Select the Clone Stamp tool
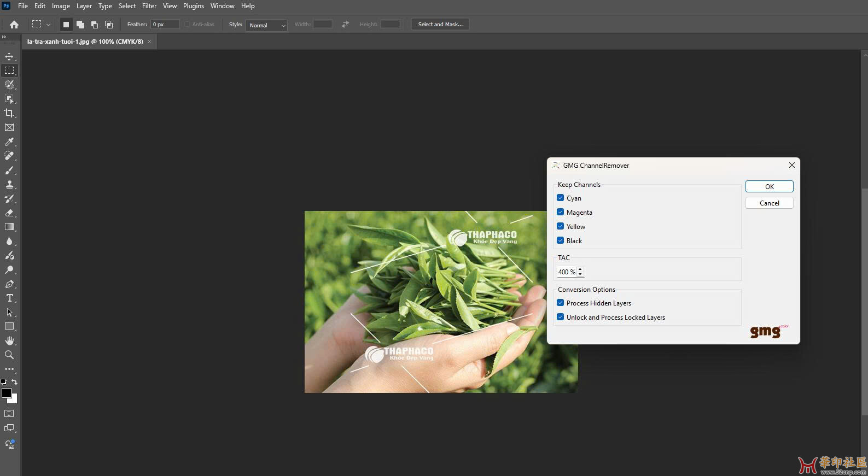868x476 pixels. point(9,184)
